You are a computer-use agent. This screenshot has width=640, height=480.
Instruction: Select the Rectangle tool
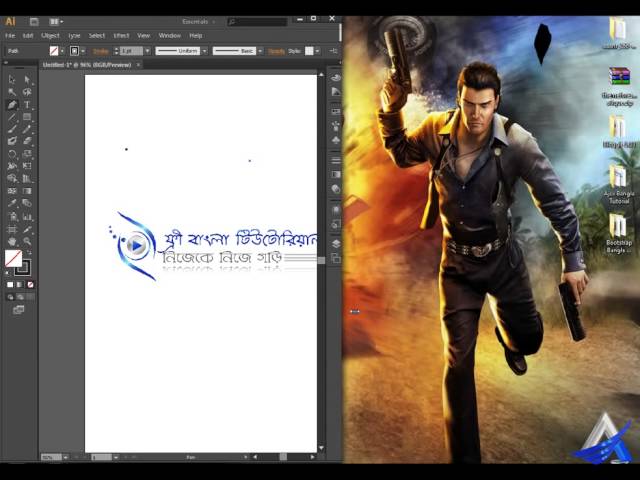27,117
